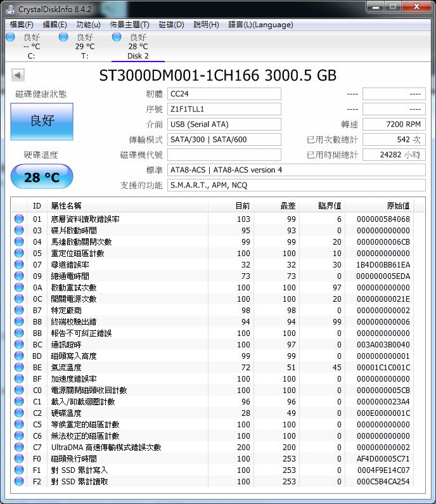Click the features field S.M.A.R.T., APM, NCQ
This screenshot has height=504, width=436.
pos(296,185)
